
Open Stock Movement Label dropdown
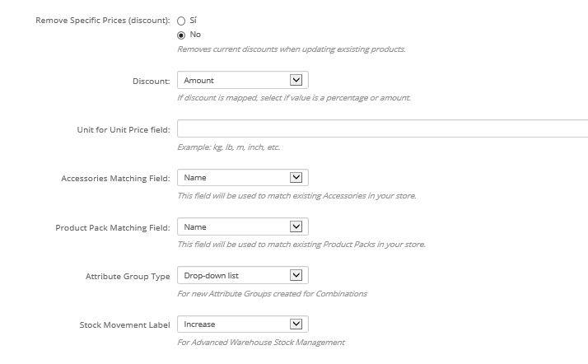click(243, 324)
